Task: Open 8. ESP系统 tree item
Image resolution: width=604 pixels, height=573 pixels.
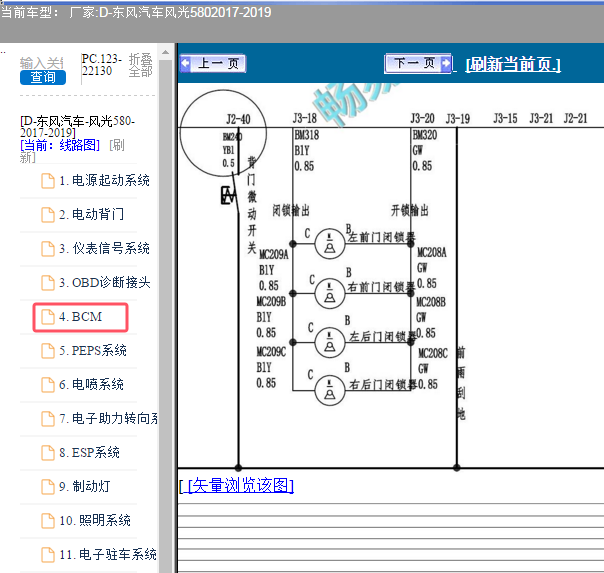Action: (89, 452)
